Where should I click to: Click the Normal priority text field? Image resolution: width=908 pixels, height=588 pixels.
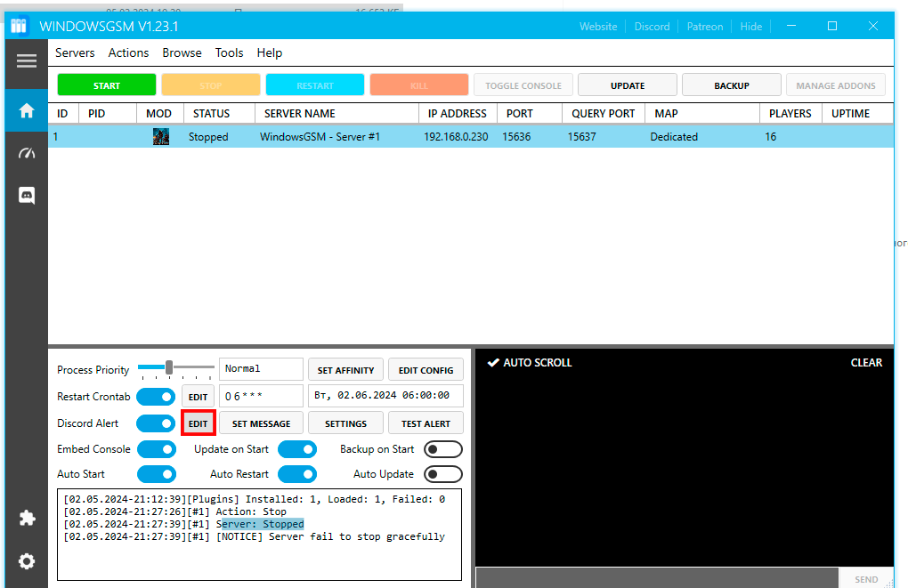coord(261,369)
